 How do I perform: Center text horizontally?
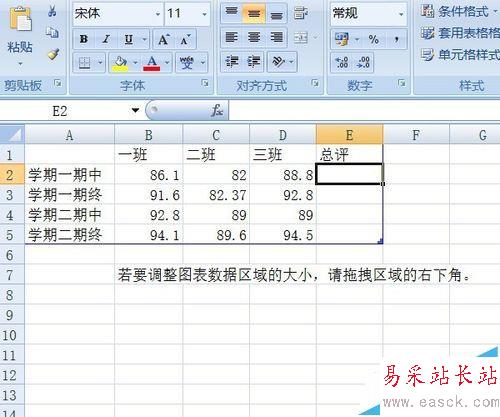[x=254, y=37]
